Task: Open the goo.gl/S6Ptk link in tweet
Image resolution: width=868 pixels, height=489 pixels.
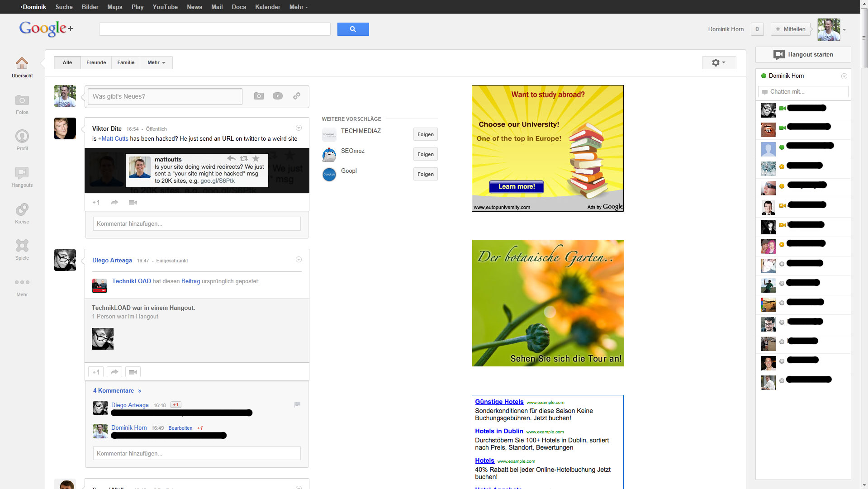Action: (x=218, y=180)
